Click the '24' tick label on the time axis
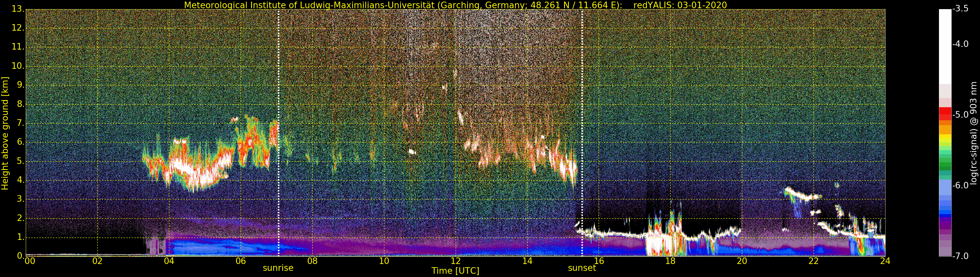The image size is (980, 277). coord(885,261)
